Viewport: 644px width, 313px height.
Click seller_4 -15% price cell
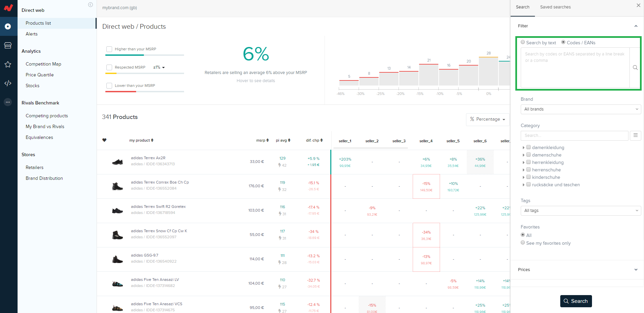(426, 187)
